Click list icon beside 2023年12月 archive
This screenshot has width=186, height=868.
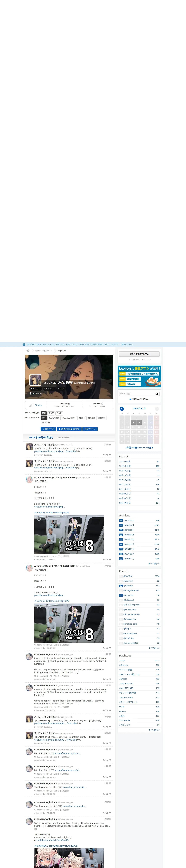(121, 554)
